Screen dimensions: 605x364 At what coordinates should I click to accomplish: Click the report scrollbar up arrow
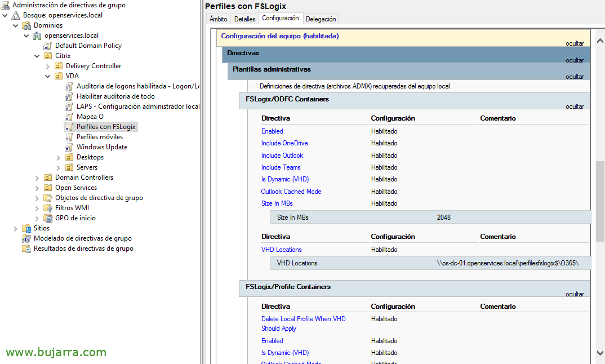(x=600, y=41)
